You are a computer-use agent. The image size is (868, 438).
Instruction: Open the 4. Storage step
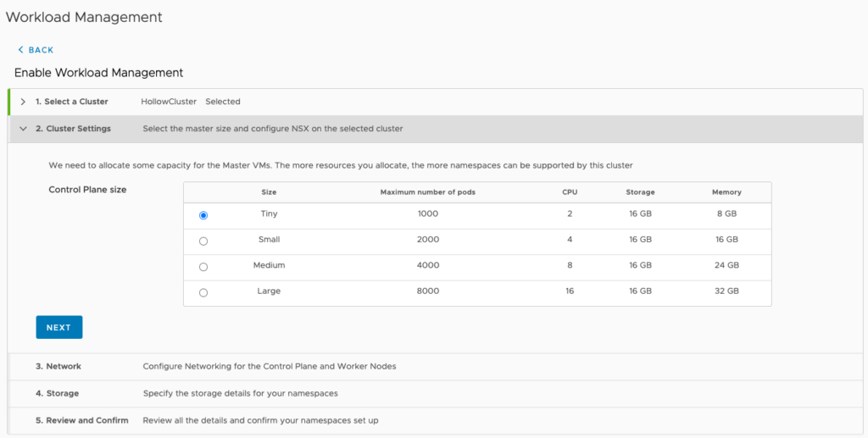57,393
